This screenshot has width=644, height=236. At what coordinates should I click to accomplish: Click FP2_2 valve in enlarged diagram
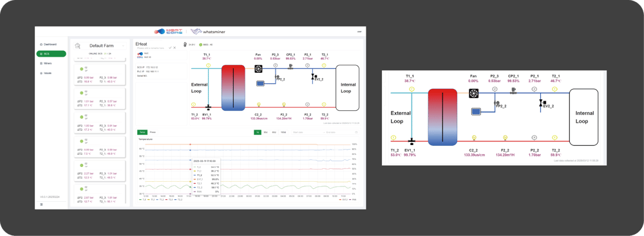click(497, 103)
